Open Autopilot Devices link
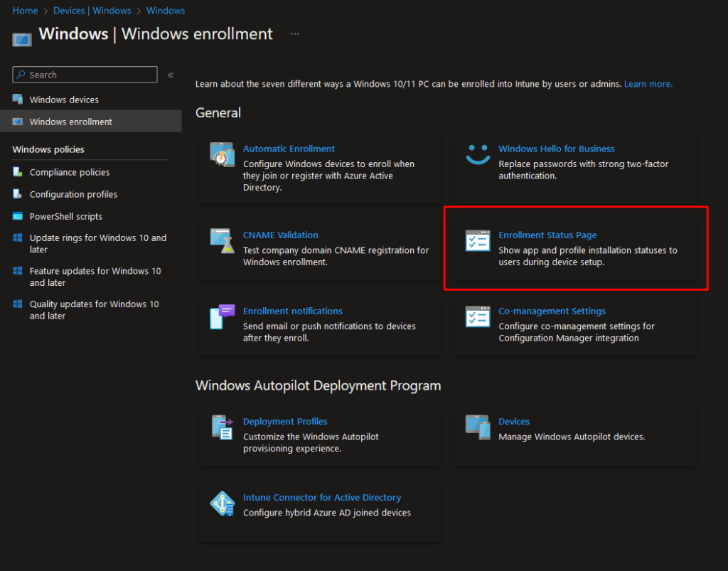The height and width of the screenshot is (571, 728). [514, 422]
